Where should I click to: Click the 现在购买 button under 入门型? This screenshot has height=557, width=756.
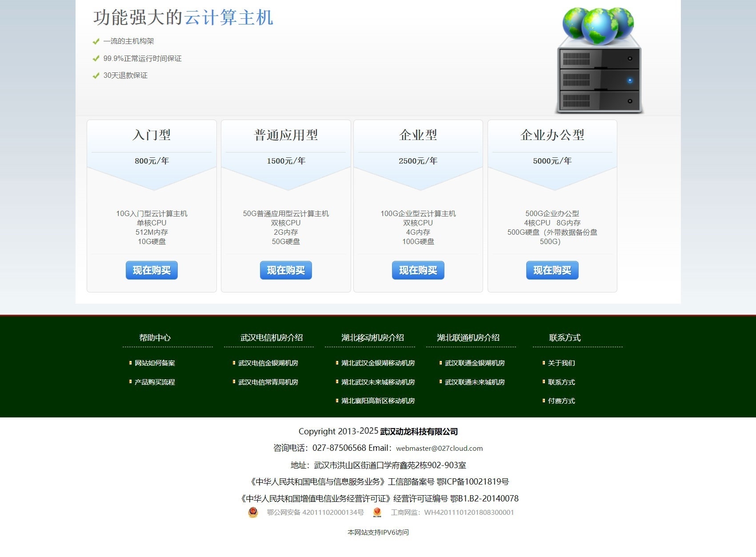[151, 270]
